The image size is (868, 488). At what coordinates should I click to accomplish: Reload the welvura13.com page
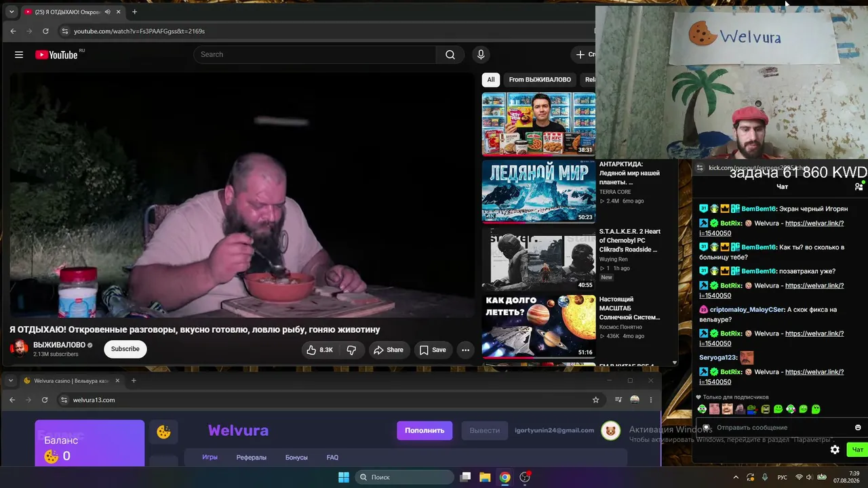45,400
